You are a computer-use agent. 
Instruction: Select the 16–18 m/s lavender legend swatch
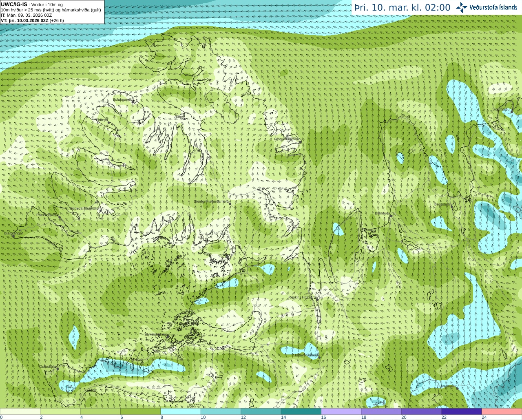pyautogui.click(x=341, y=411)
